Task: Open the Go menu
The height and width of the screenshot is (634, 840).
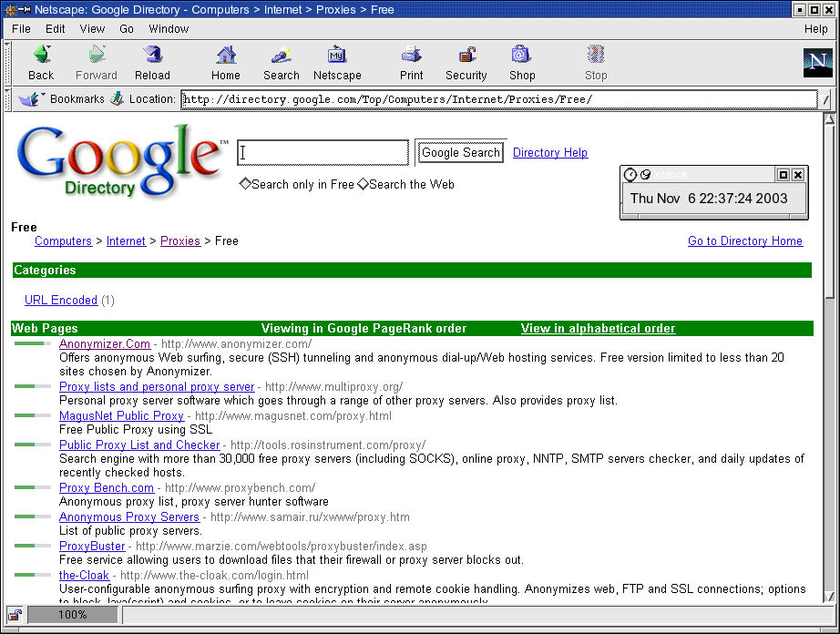Action: click(127, 29)
